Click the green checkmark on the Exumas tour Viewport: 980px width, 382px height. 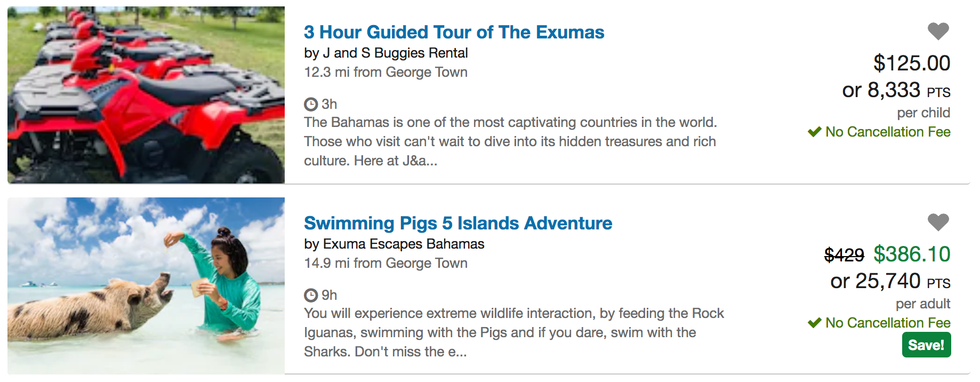814,132
